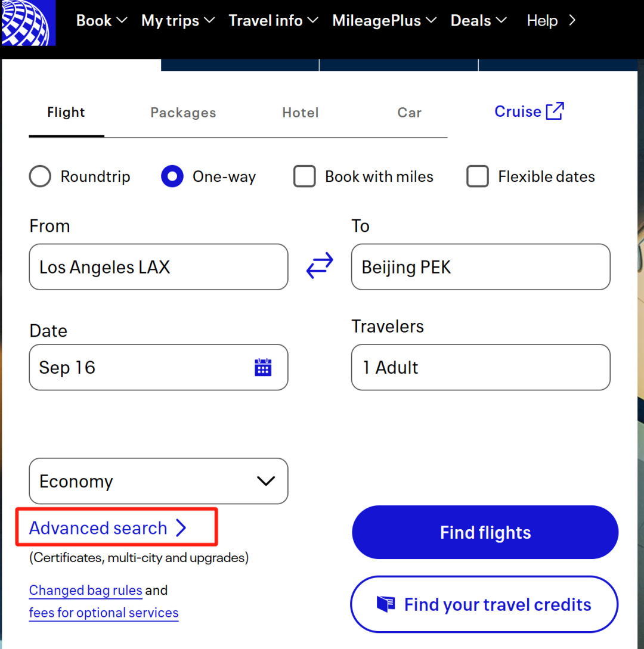This screenshot has width=644, height=649.
Task: Check the Flexible dates box
Action: [x=477, y=176]
